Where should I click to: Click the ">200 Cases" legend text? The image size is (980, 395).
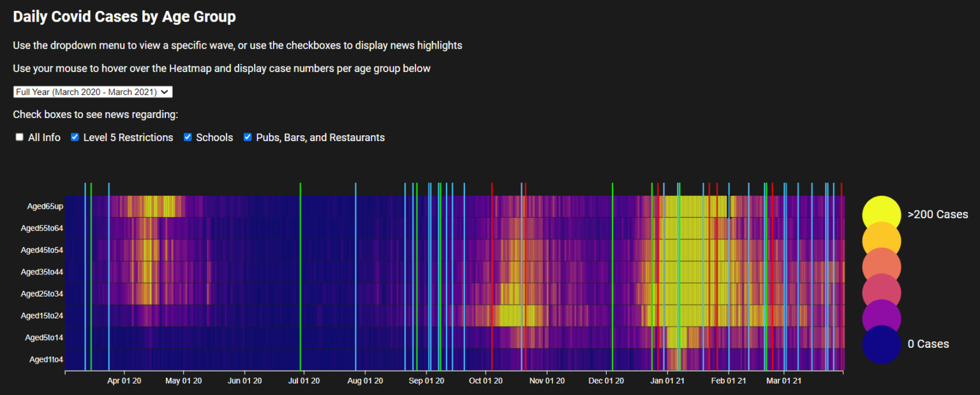pos(937,214)
